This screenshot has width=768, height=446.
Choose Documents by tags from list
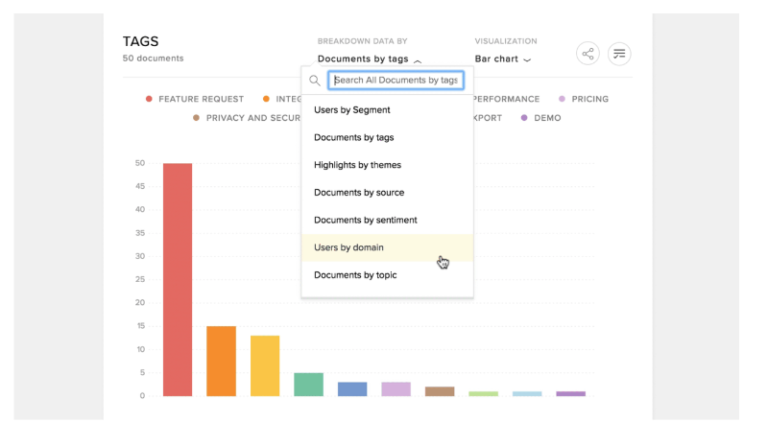pyautogui.click(x=354, y=137)
